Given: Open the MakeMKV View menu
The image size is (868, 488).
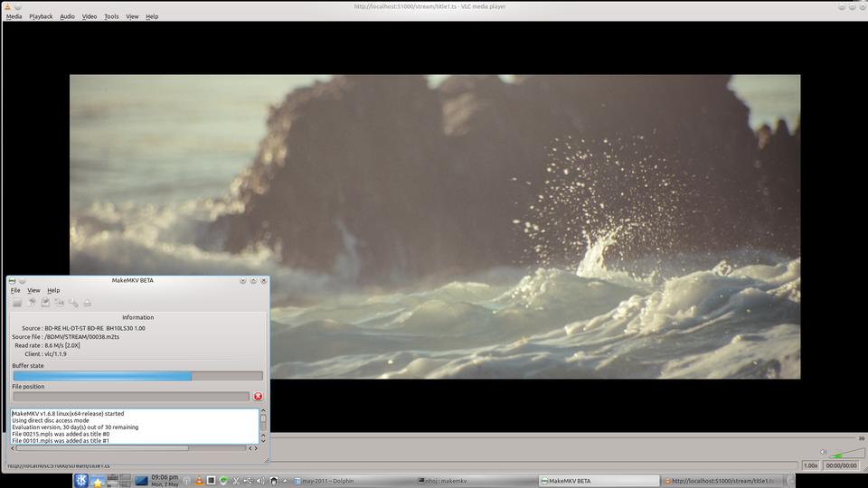Looking at the screenshot, I should pyautogui.click(x=33, y=290).
